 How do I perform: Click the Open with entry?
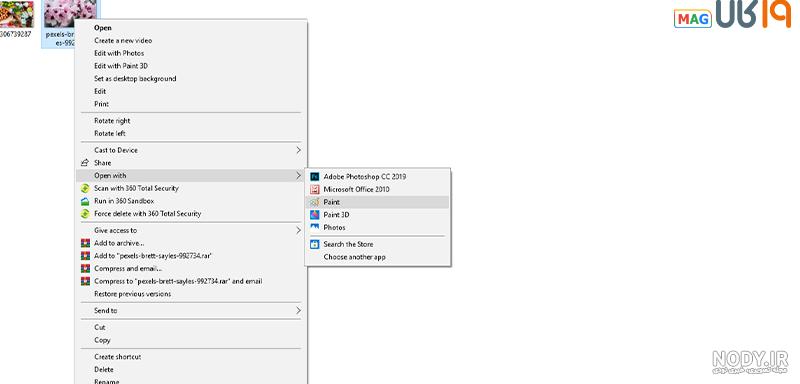110,175
